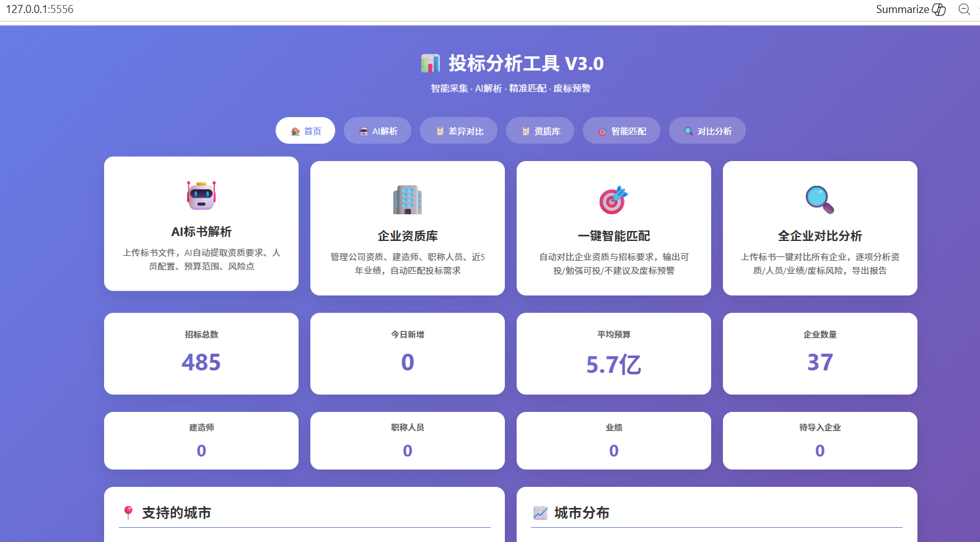The image size is (980, 542).
Task: Click the 企业数量 value 37
Action: 820,362
